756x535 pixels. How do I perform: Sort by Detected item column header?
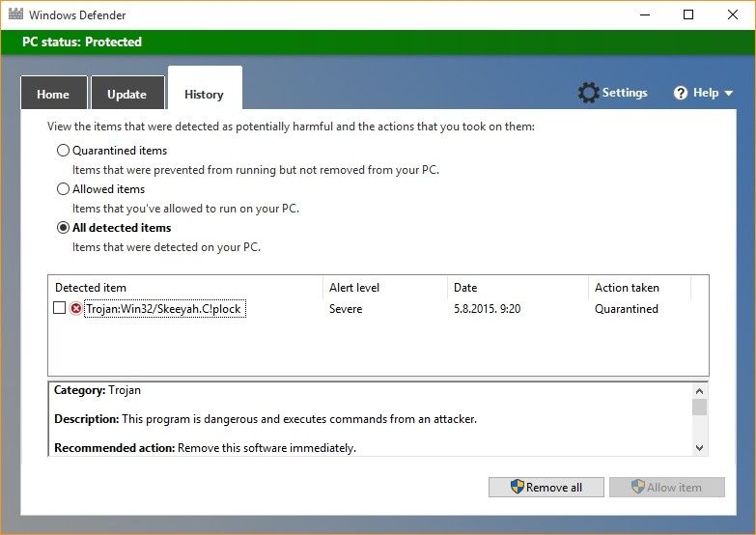[185, 288]
